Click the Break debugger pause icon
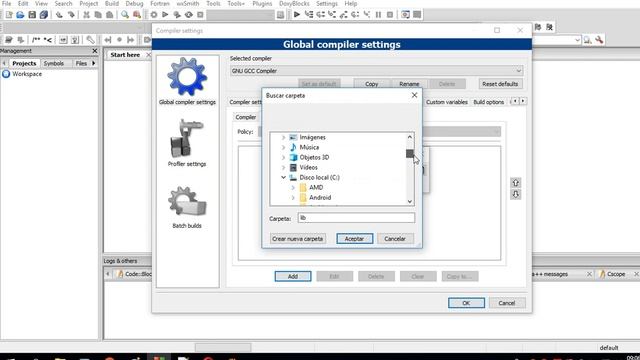The width and height of the screenshot is (640, 360). pos(378,15)
